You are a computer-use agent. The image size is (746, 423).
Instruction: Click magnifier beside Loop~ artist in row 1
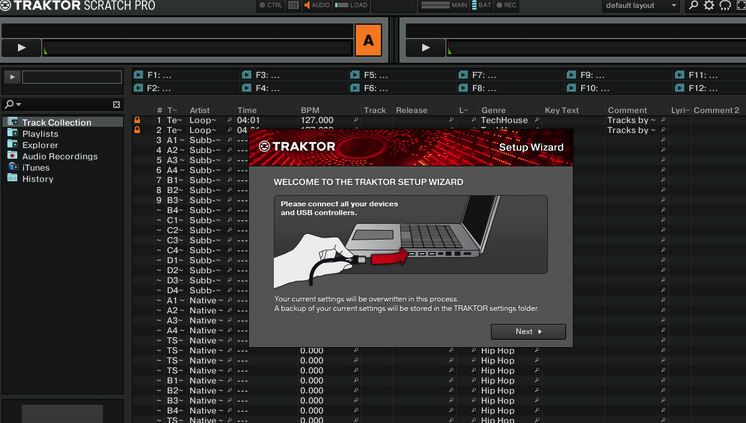point(229,120)
